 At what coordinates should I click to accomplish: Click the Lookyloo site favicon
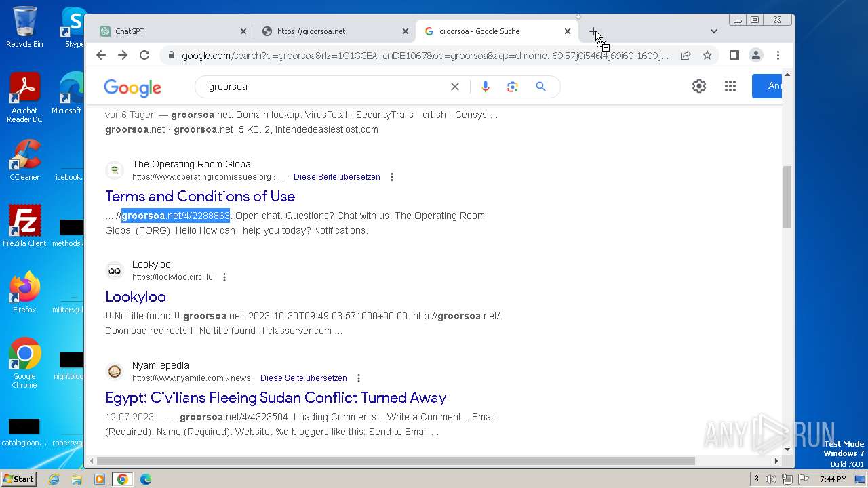[115, 270]
